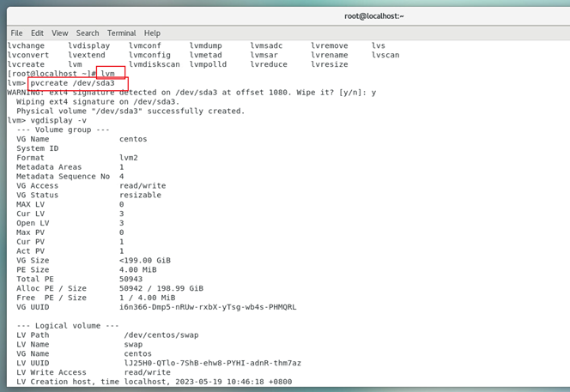Open the Help menu
Image resolution: width=570 pixels, height=392 pixels.
tap(152, 33)
